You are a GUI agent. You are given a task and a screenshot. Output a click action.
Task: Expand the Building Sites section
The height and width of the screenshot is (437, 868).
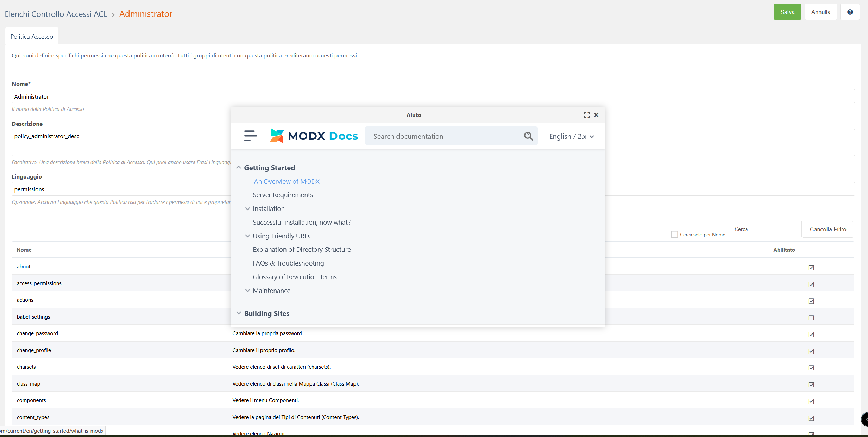(239, 313)
